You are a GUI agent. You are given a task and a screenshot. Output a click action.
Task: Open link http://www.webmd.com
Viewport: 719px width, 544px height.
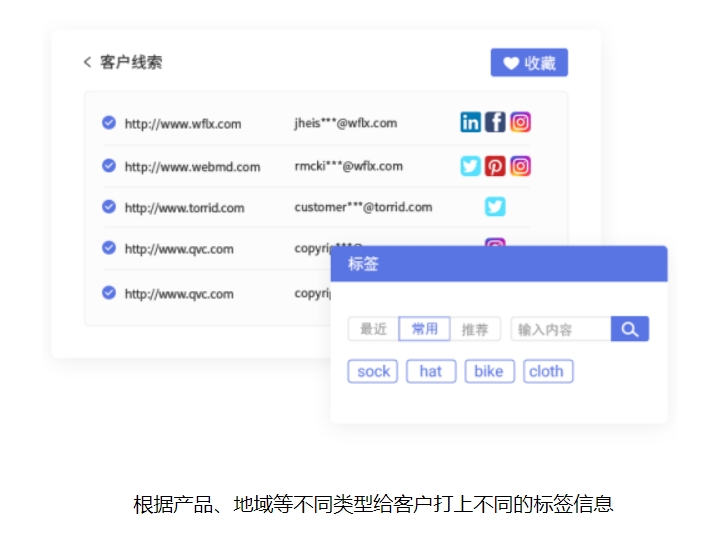tap(193, 167)
